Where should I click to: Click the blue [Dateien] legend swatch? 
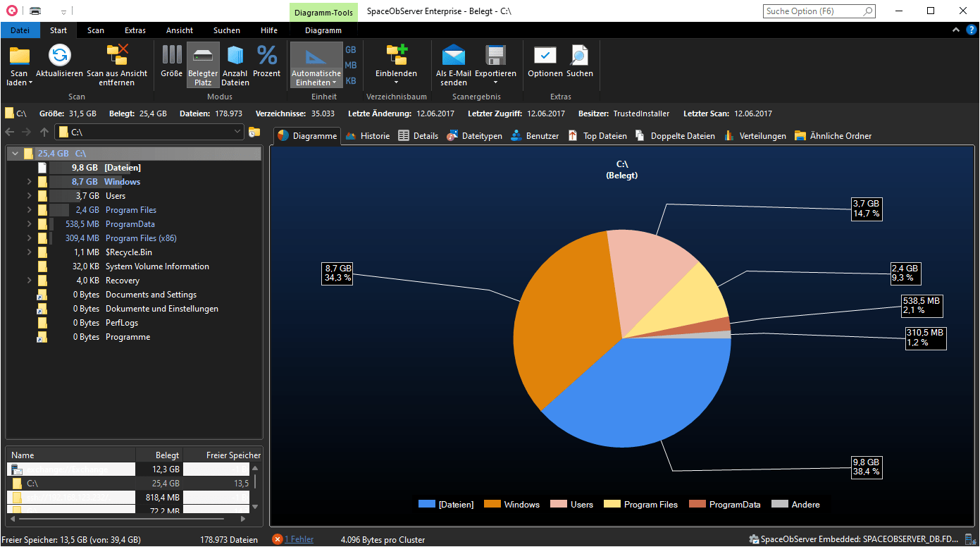(427, 504)
